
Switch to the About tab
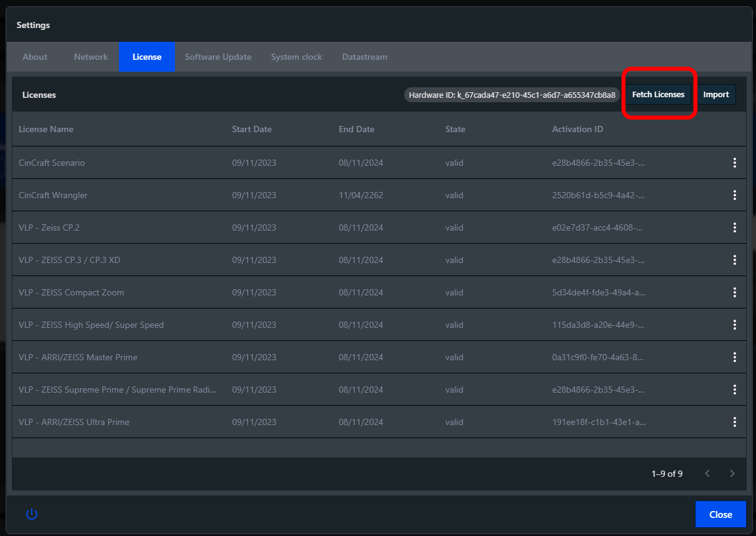tap(35, 57)
